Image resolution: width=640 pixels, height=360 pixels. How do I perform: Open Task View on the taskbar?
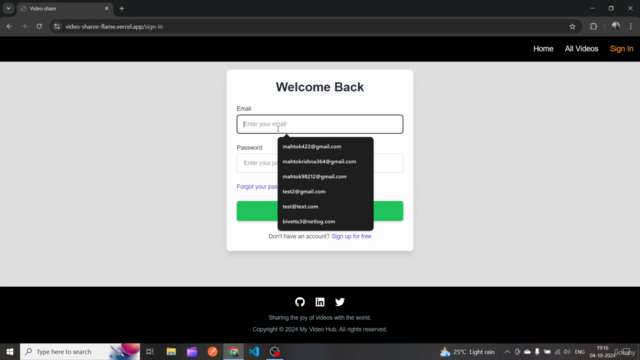click(150, 351)
